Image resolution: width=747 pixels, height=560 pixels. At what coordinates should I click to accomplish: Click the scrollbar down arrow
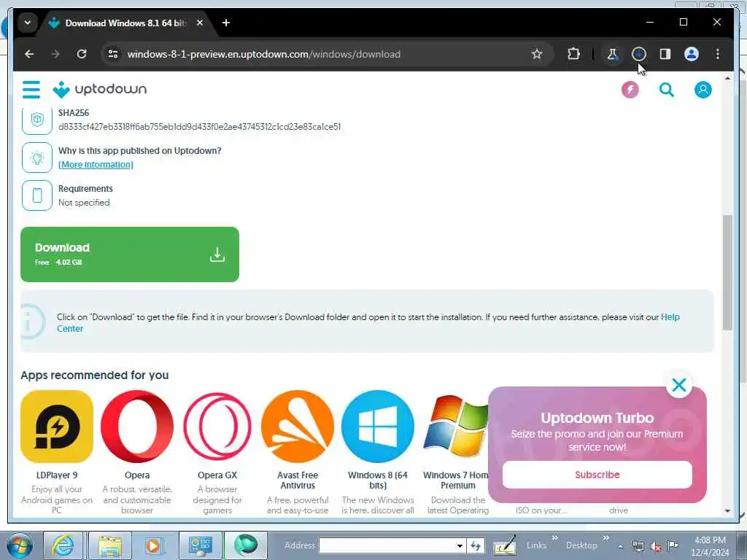[727, 511]
